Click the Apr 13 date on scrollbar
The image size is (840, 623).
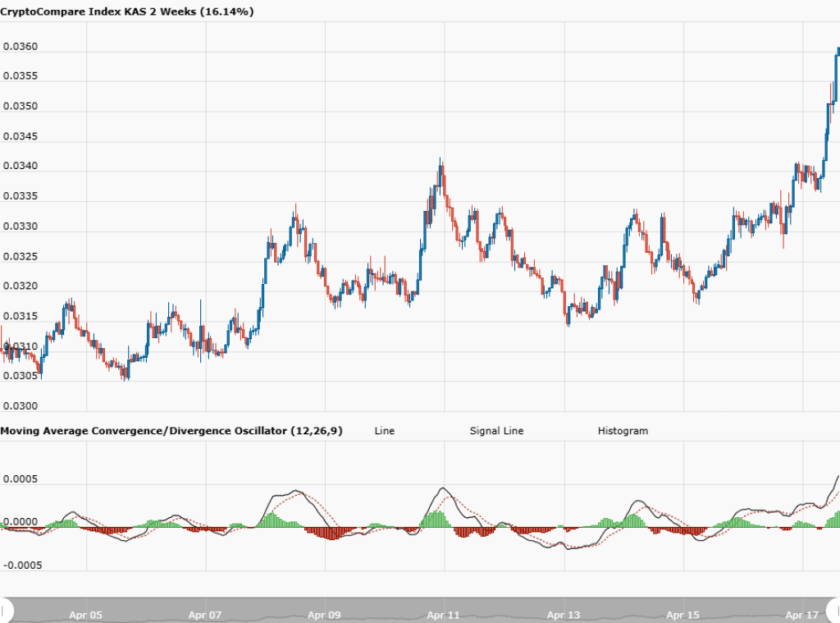564,614
